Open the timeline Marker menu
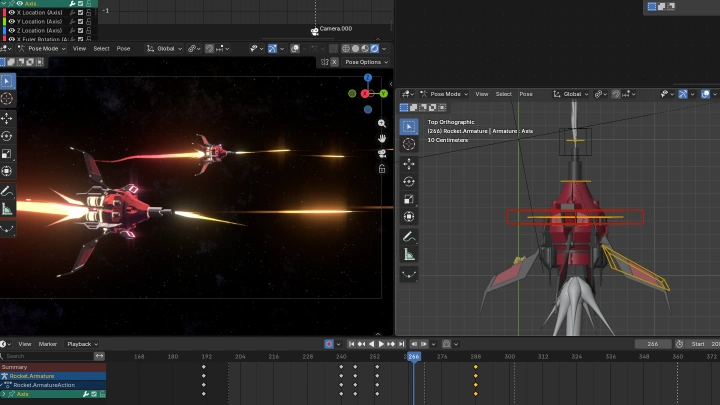The width and height of the screenshot is (720, 405). tap(48, 344)
